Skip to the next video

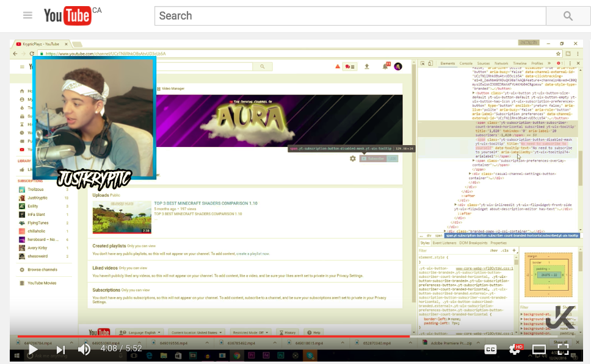pyautogui.click(x=60, y=350)
